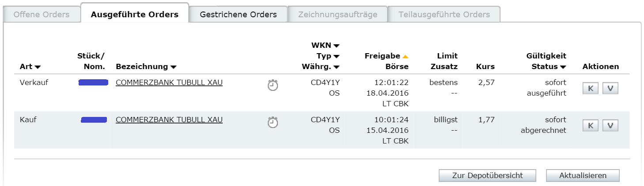Click the clock icon in the Kauf row
644x186 pixels.
click(273, 123)
